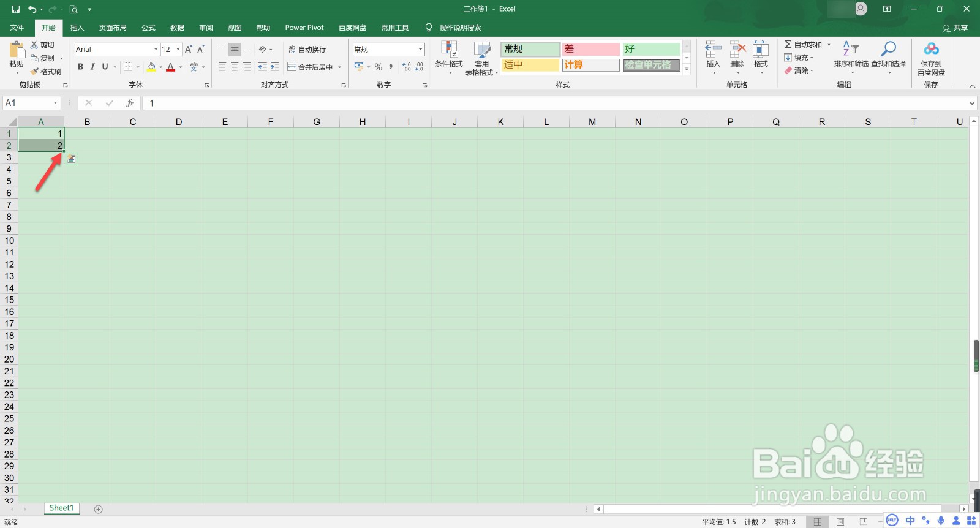The image size is (980, 528).
Task: Apply the Neutral yellow cell style
Action: pyautogui.click(x=530, y=65)
